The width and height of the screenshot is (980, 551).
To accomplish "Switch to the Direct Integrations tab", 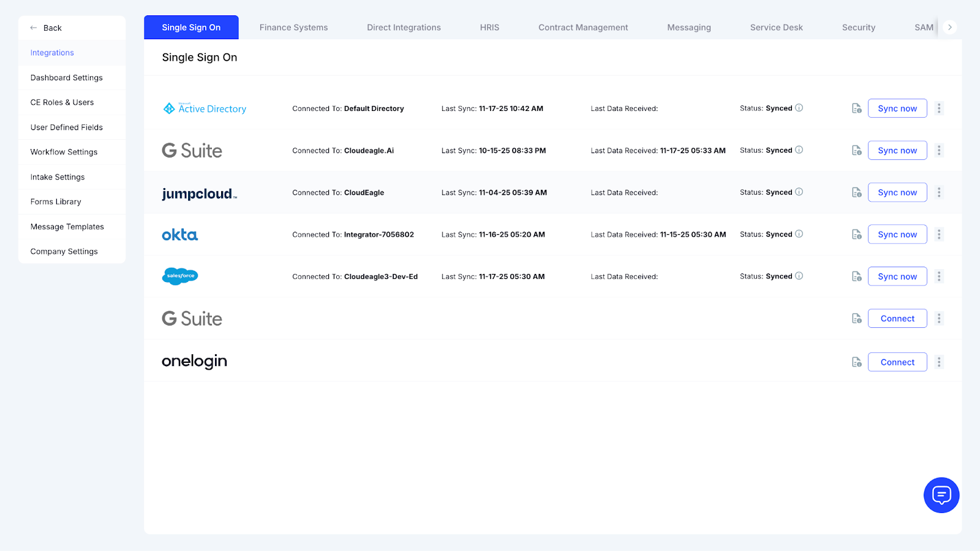I will [x=404, y=28].
